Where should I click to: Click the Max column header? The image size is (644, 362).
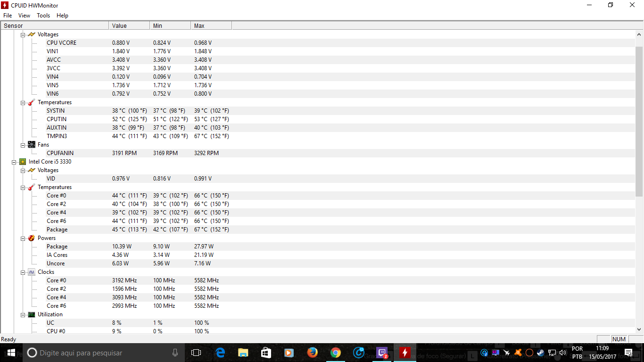click(211, 26)
